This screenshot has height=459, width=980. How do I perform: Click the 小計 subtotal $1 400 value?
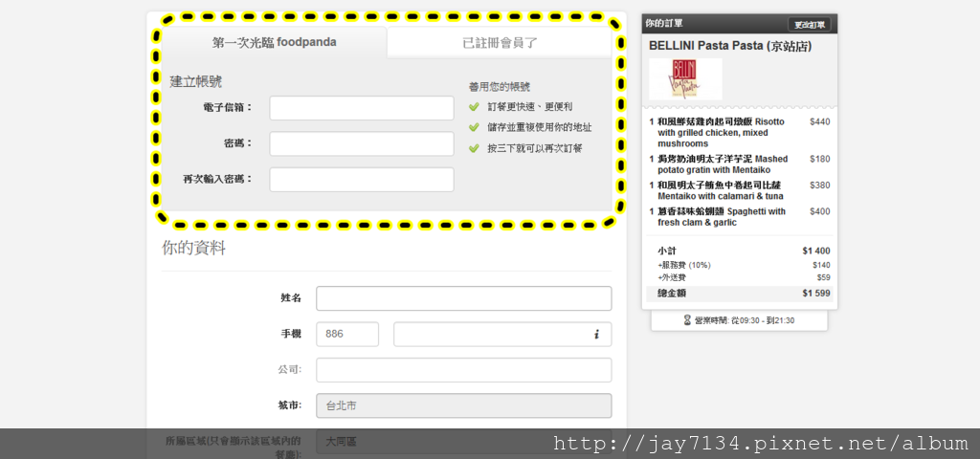(816, 251)
